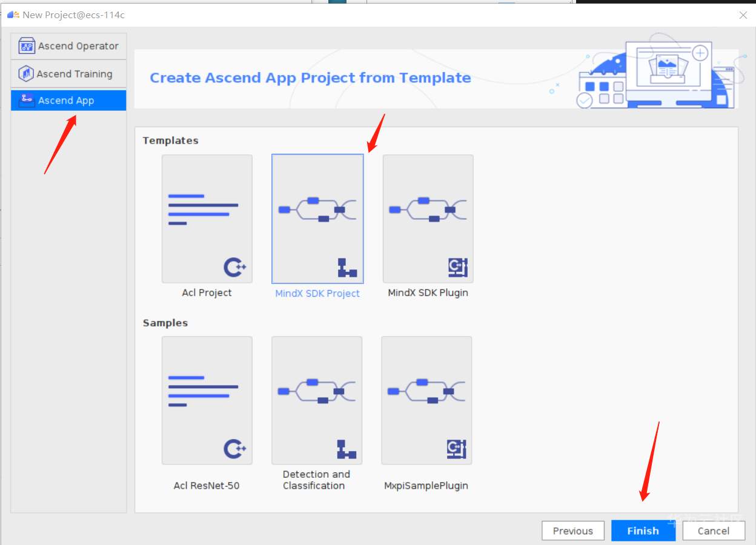Click the MindStudio logo in title bar
The height and width of the screenshot is (545, 756).
[13, 15]
